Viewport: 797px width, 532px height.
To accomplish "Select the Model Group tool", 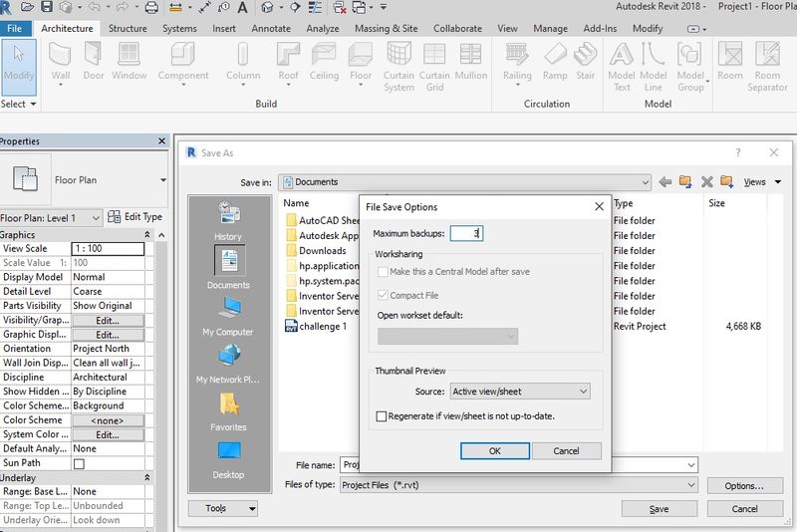I will 690,67.
